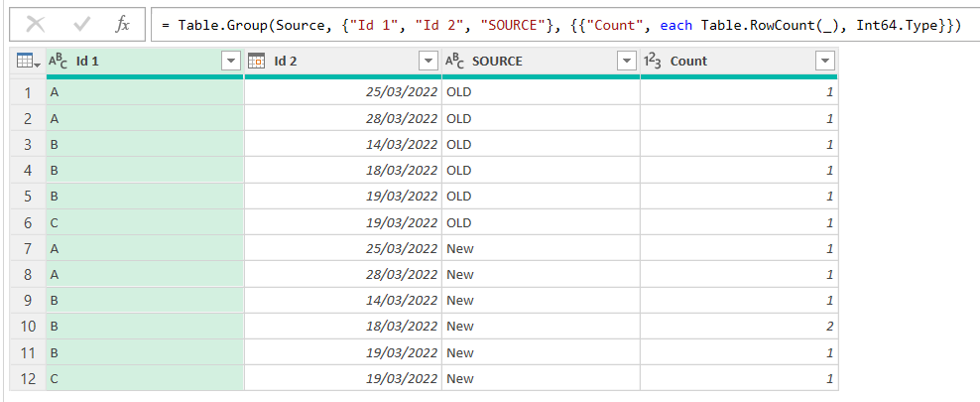Click the fx function icon
Image resolution: width=980 pixels, height=402 pixels.
[x=122, y=24]
